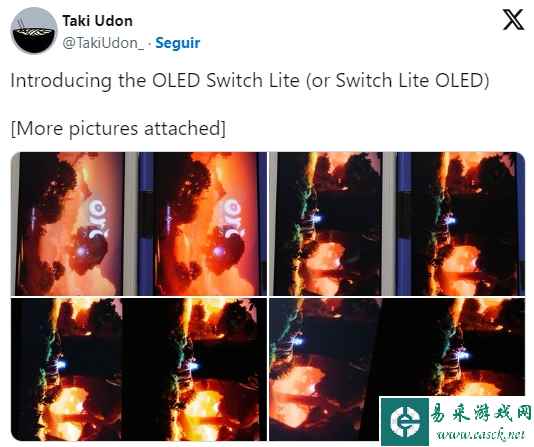Click the left screen in bottom-left photo
Image resolution: width=534 pixels, height=447 pixels.
pyautogui.click(x=78, y=369)
